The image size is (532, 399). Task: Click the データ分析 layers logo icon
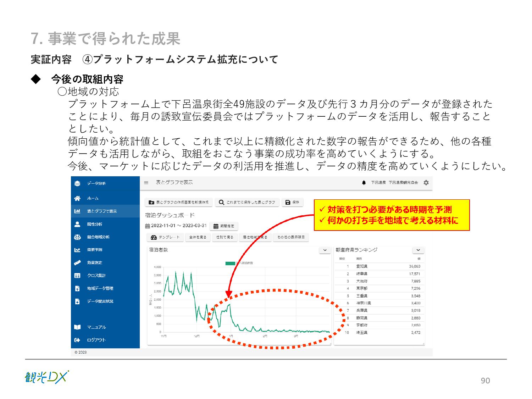(x=77, y=183)
